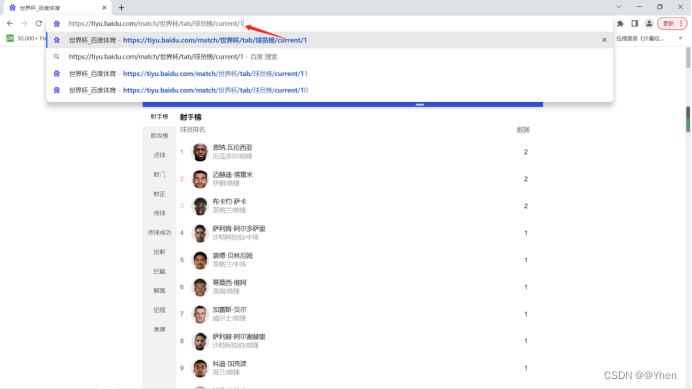Click the 球员排名 column header

coord(192,129)
